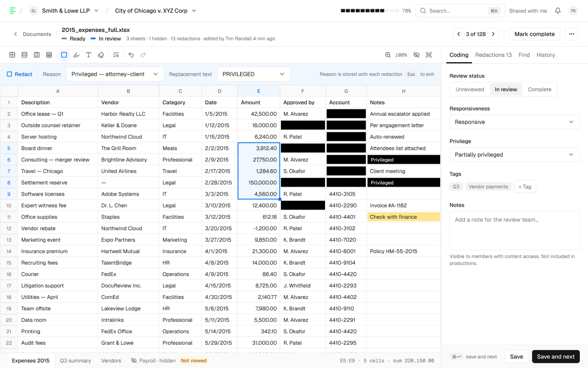Open the more options ellipsis menu
Image resolution: width=588 pixels, height=368 pixels.
tap(571, 34)
